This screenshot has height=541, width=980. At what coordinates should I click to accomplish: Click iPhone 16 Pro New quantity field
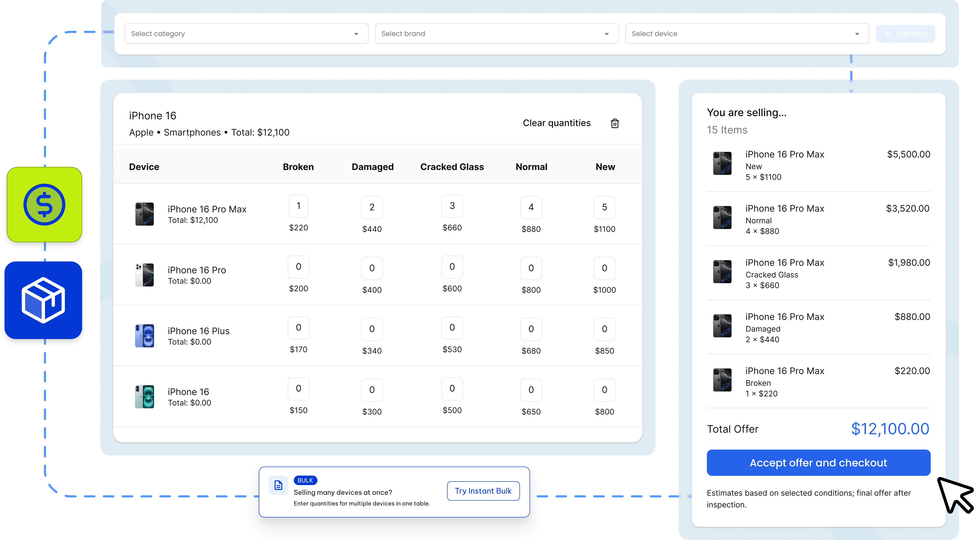click(x=604, y=268)
